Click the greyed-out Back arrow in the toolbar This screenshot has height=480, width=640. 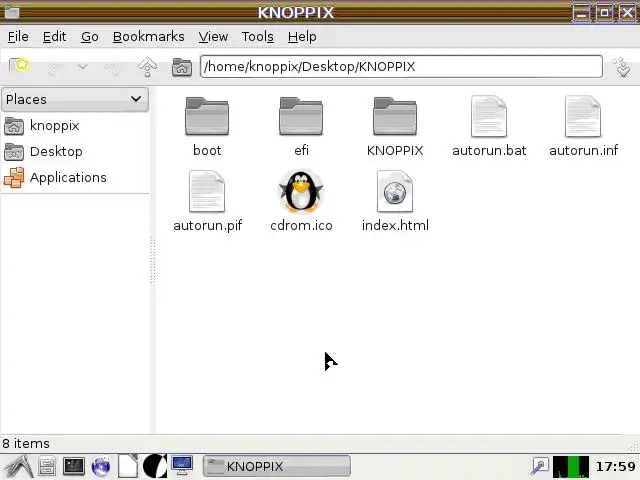(x=53, y=67)
